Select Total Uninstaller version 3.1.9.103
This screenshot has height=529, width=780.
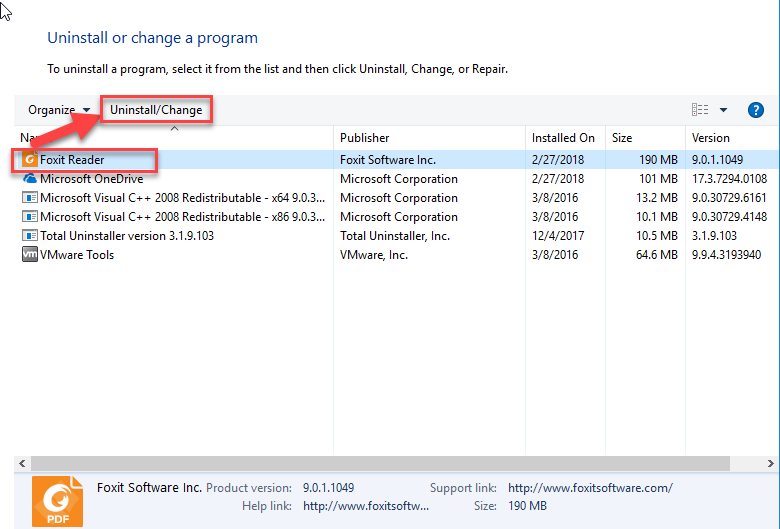tap(127, 235)
